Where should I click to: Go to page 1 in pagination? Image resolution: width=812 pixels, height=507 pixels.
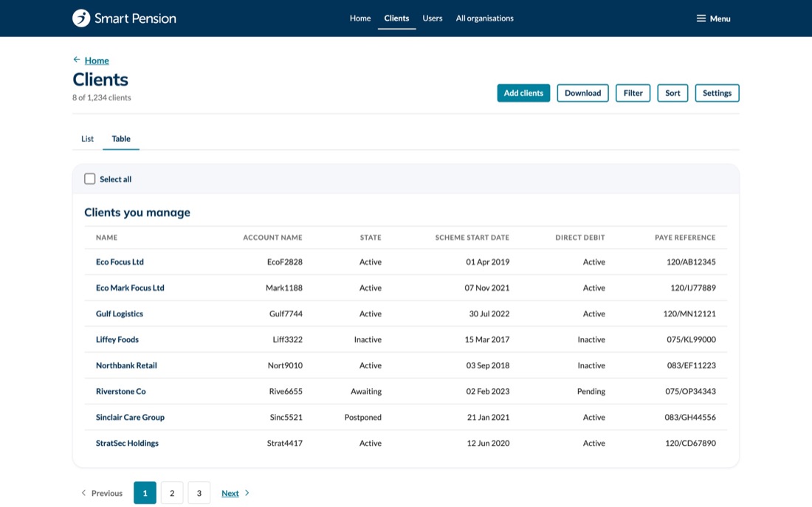145,493
